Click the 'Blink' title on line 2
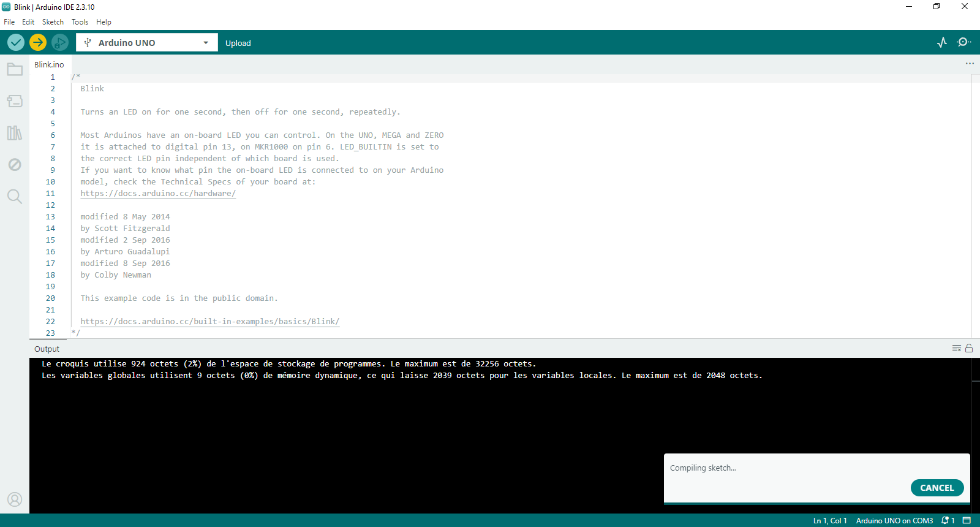The height and width of the screenshot is (527, 980). [x=92, y=88]
